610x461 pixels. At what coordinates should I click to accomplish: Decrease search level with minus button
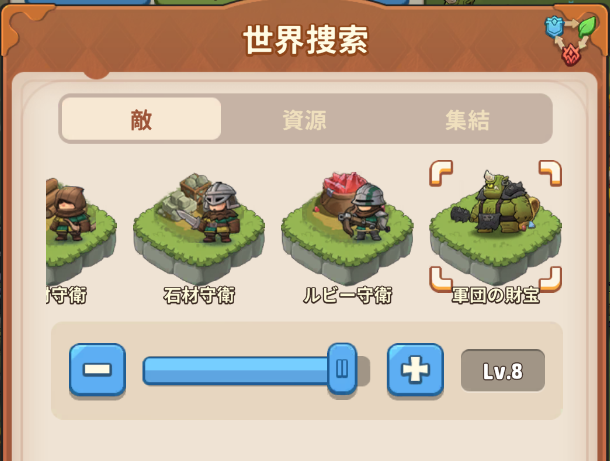[x=97, y=370]
